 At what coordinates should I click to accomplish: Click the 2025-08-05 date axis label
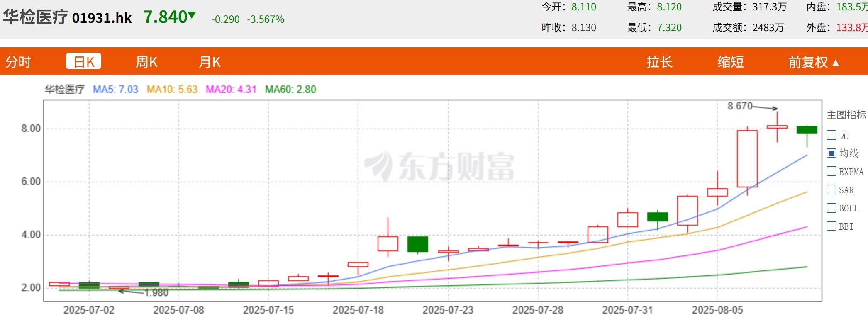pyautogui.click(x=717, y=310)
